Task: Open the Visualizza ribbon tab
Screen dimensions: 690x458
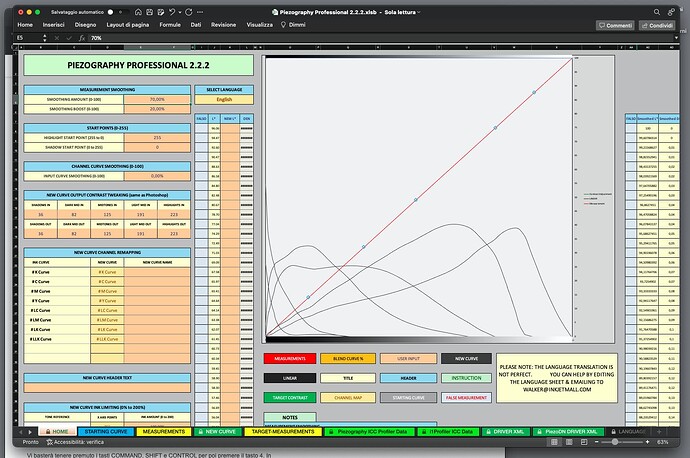Action: click(x=260, y=25)
